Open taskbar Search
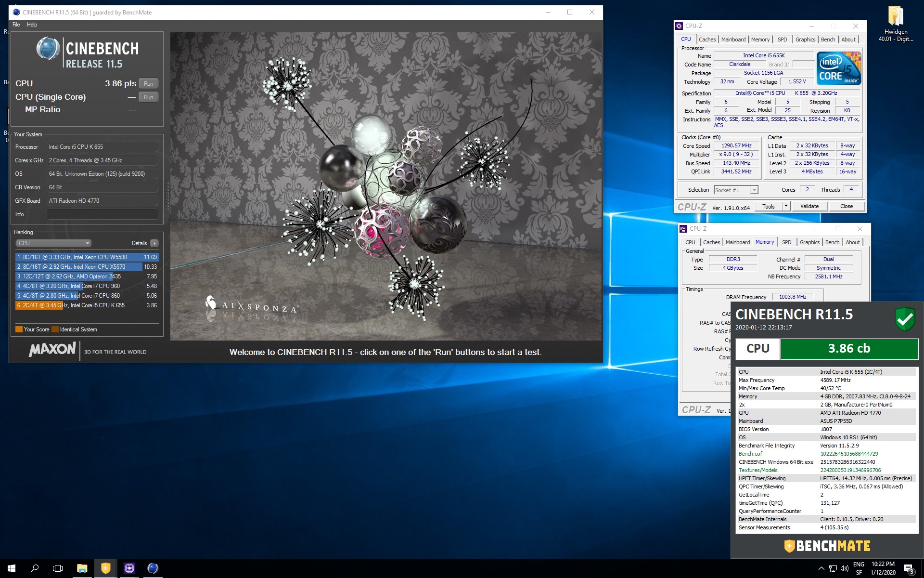 coord(35,568)
